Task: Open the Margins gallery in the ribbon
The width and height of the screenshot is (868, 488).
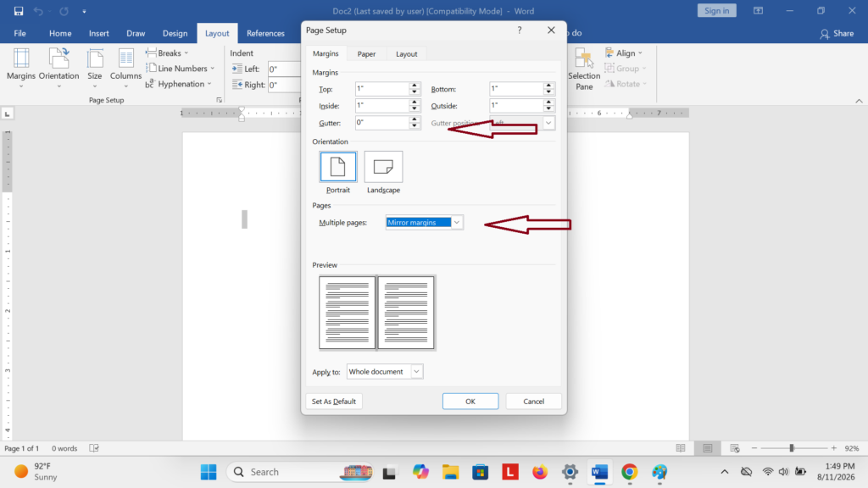Action: pos(21,68)
